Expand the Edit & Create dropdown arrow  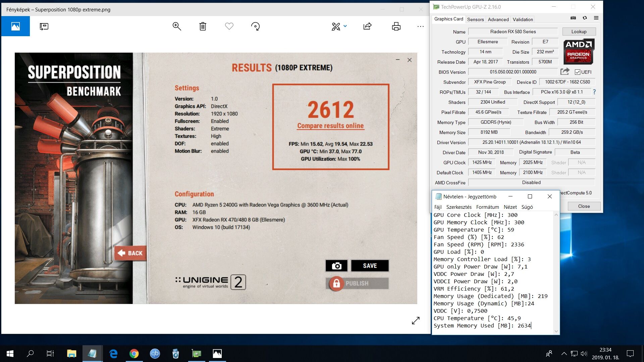pyautogui.click(x=345, y=26)
